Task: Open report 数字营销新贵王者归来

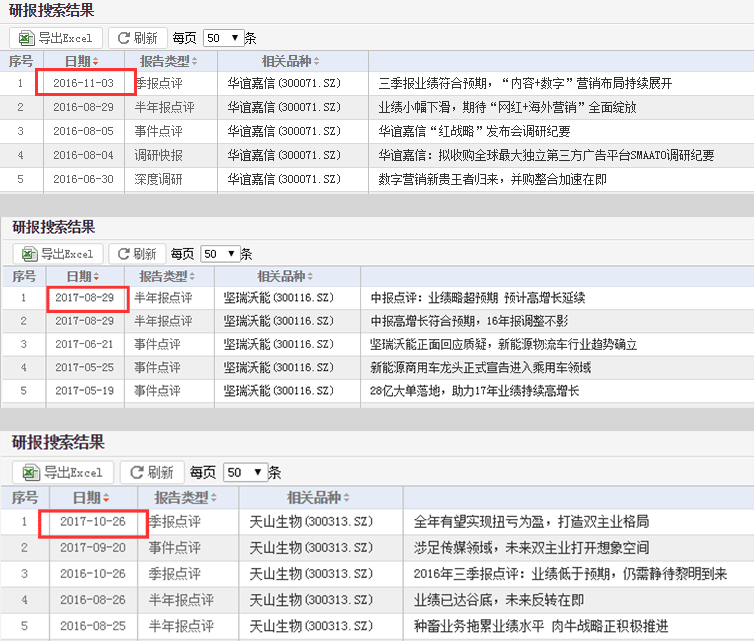Action: tap(492, 179)
